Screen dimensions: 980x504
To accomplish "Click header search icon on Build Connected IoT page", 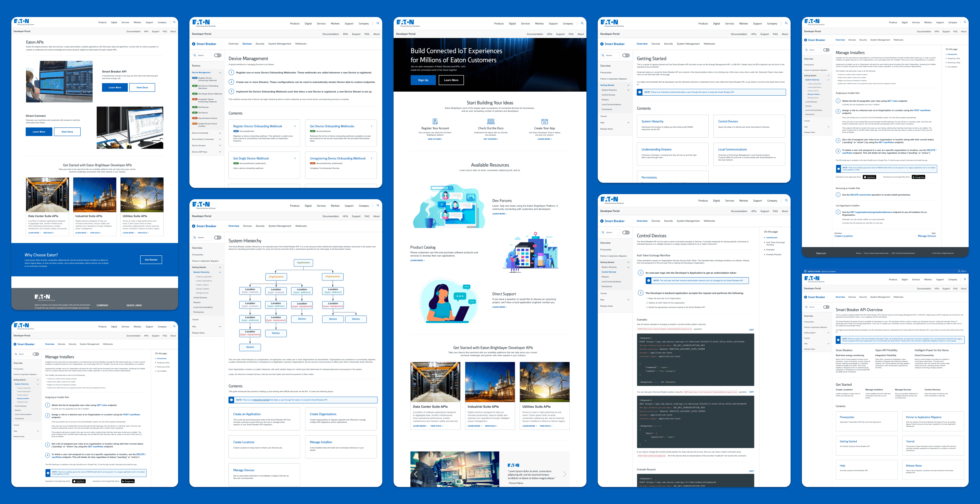I will (582, 23).
